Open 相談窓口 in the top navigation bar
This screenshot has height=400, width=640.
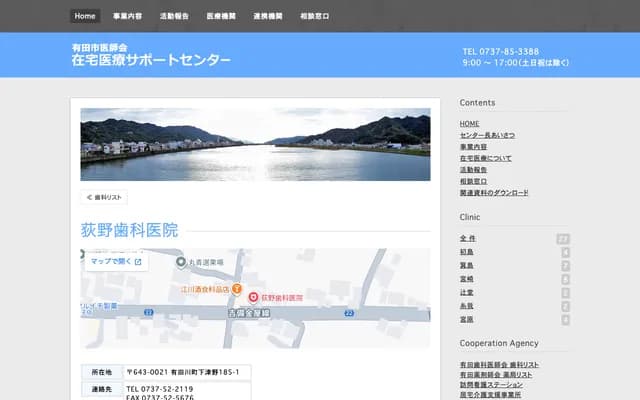(x=314, y=16)
